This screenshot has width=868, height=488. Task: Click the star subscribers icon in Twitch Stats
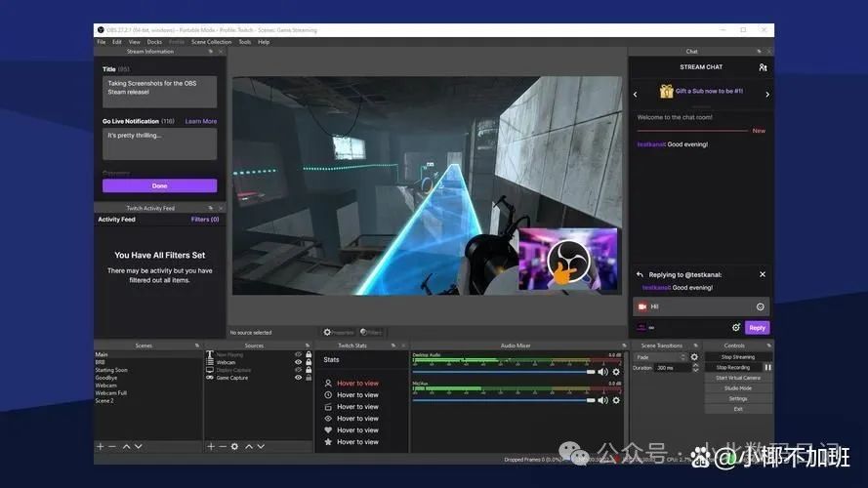click(x=328, y=441)
